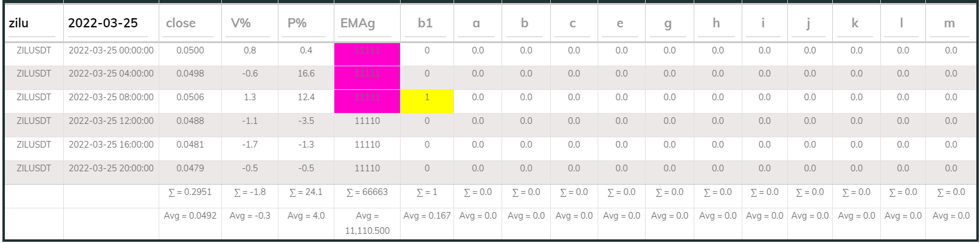Select the EMAg sum cell showing 66663
This screenshot has height=243, width=980.
[x=367, y=192]
